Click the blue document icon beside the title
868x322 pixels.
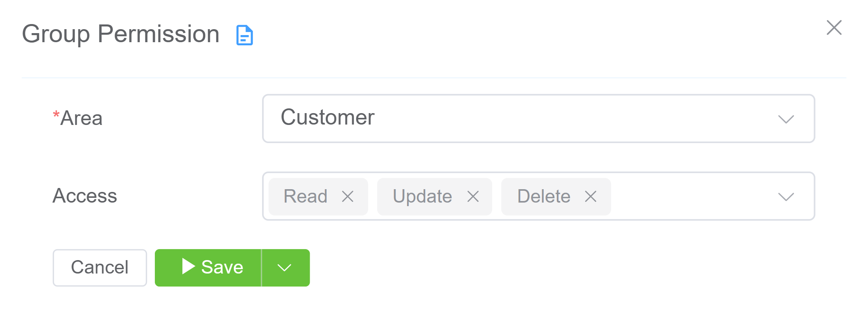(x=244, y=35)
